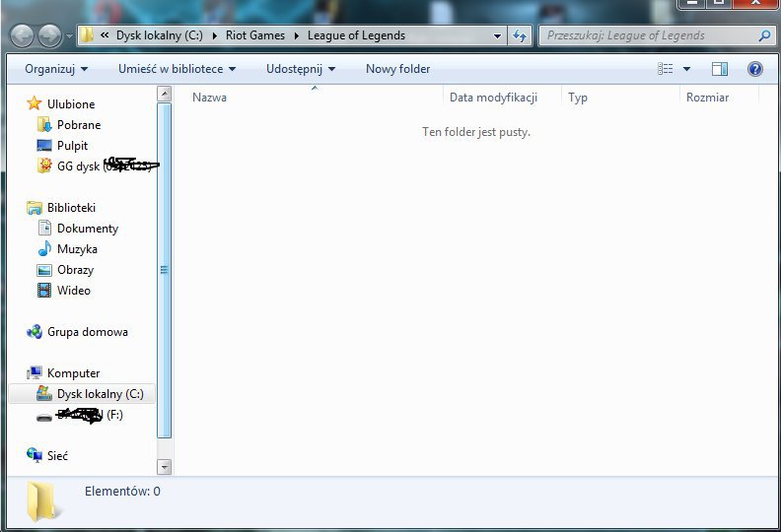
Task: Click the magnifier search icon
Action: click(764, 35)
